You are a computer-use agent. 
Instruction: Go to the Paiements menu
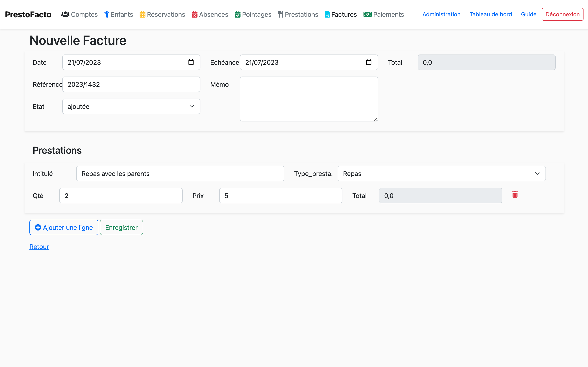[388, 14]
